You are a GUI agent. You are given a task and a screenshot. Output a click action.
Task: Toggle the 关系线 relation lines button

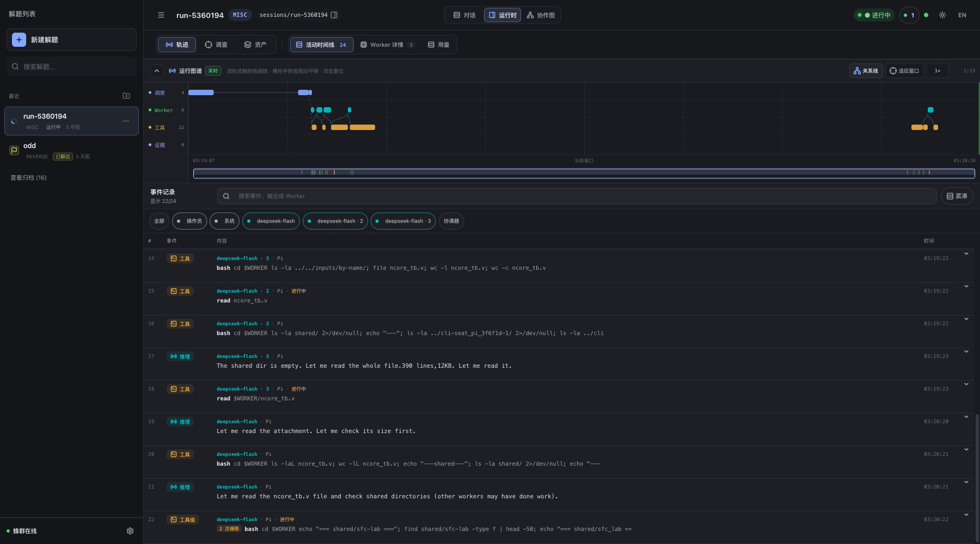(x=866, y=71)
